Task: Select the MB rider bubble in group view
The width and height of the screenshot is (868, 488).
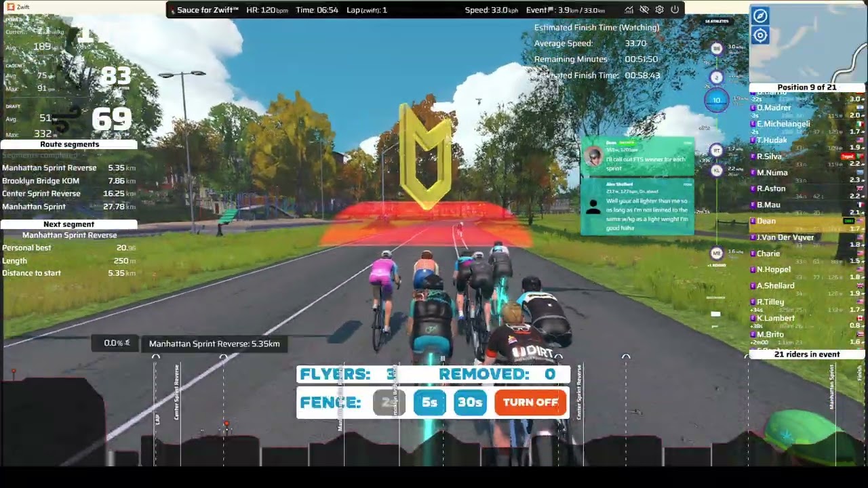Action: pos(717,253)
